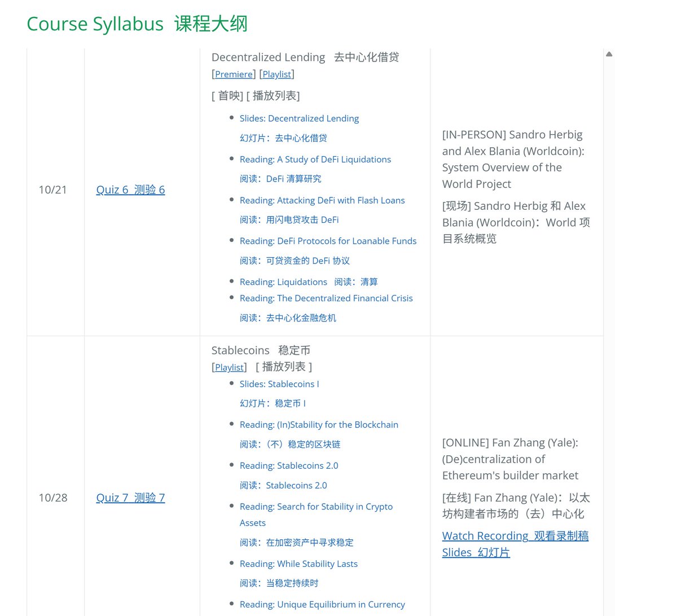Open 阅读:用闪电贷攻击 DeFi link

(x=289, y=220)
